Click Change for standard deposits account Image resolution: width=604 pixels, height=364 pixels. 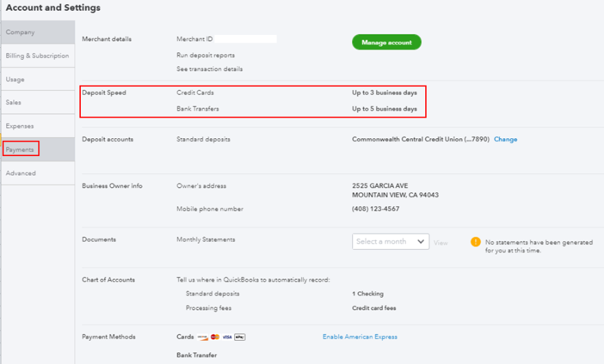(505, 140)
